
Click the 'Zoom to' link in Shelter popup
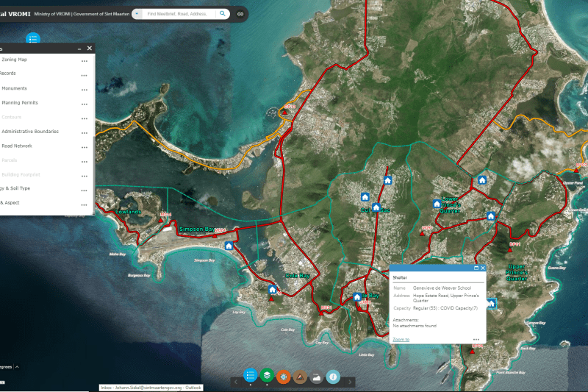(401, 340)
